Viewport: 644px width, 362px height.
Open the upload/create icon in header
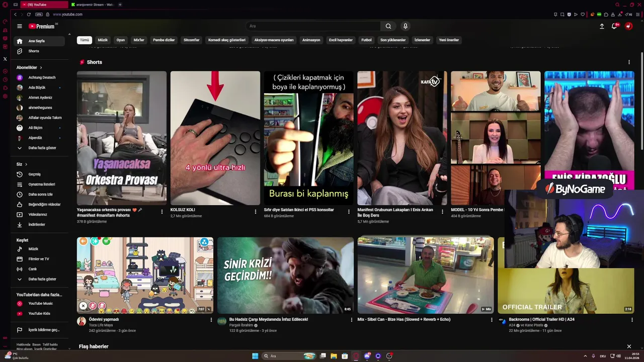(x=602, y=26)
